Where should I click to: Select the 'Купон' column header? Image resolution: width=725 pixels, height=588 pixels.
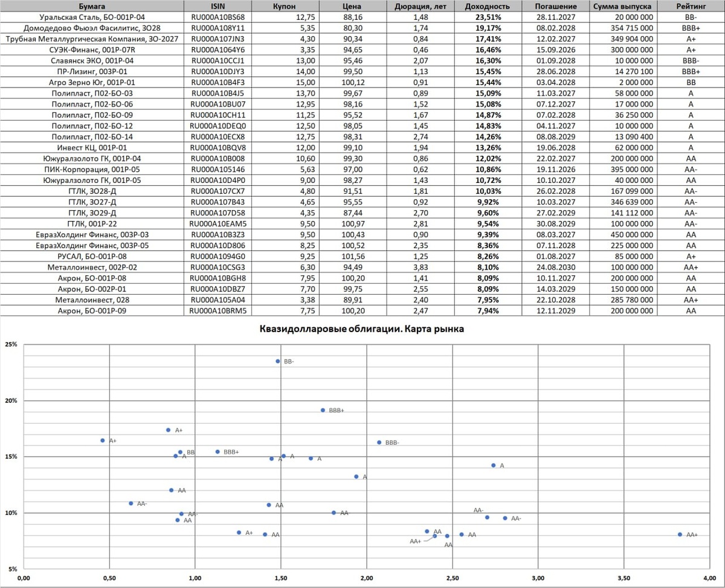click(284, 6)
